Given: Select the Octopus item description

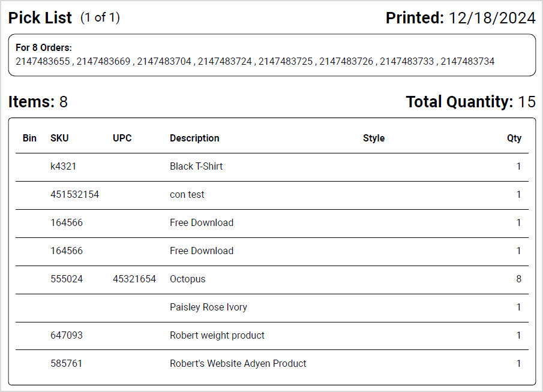Looking at the screenshot, I should (187, 279).
